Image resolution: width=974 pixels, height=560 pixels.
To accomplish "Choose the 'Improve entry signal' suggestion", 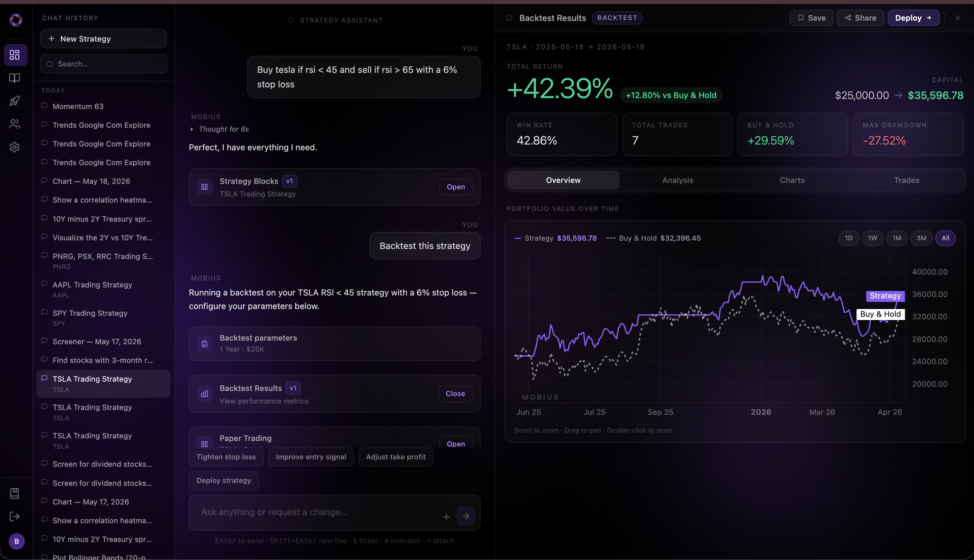I will pyautogui.click(x=310, y=457).
